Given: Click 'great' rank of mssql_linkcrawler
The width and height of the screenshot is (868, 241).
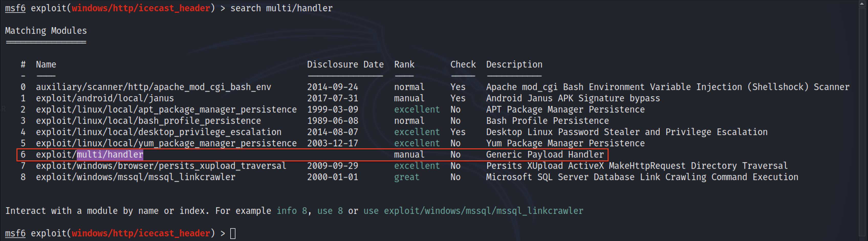Looking at the screenshot, I should click(407, 177).
